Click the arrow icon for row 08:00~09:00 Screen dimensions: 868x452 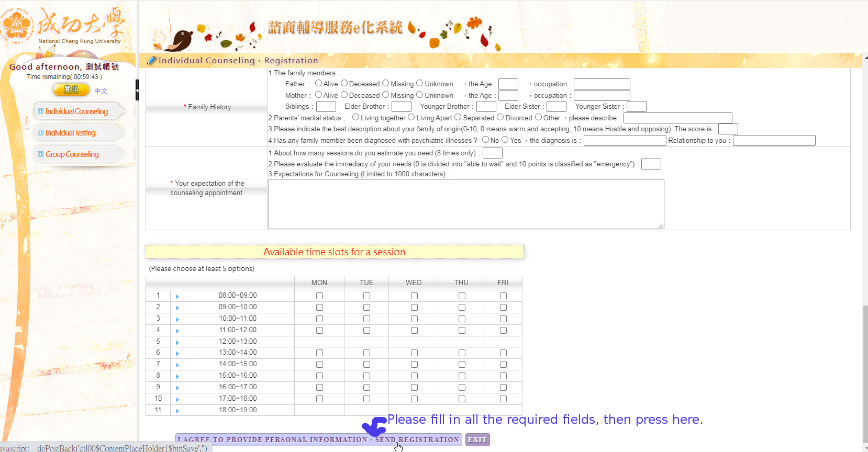177,297
